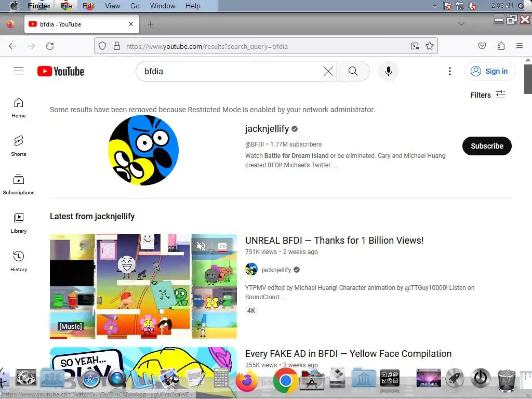Viewport: 532px width, 399px height.
Task: Open the Help menu
Action: click(193, 6)
